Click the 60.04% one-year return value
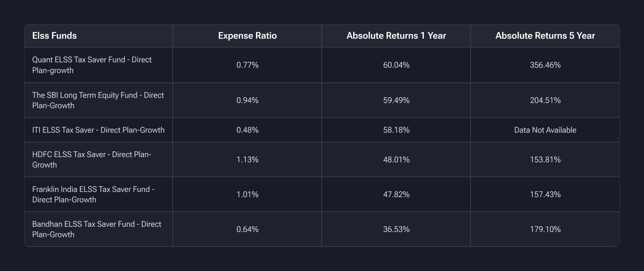644x271 pixels. click(x=396, y=65)
